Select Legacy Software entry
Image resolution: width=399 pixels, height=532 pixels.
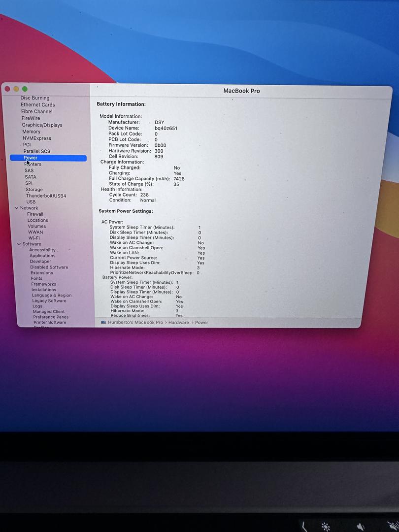pos(49,301)
